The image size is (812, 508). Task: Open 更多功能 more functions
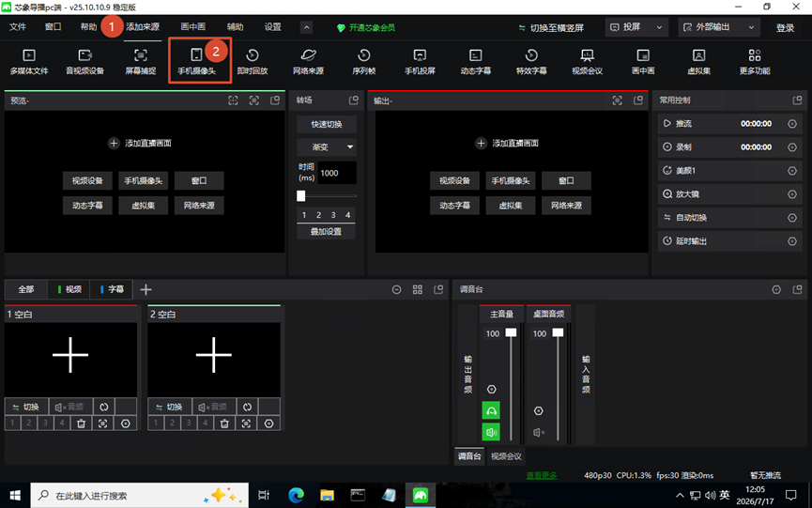pyautogui.click(x=755, y=62)
